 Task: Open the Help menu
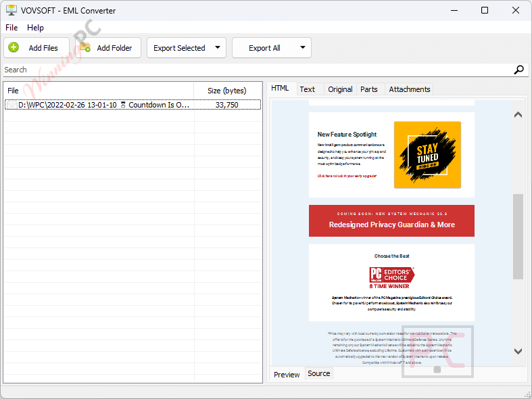(x=35, y=28)
